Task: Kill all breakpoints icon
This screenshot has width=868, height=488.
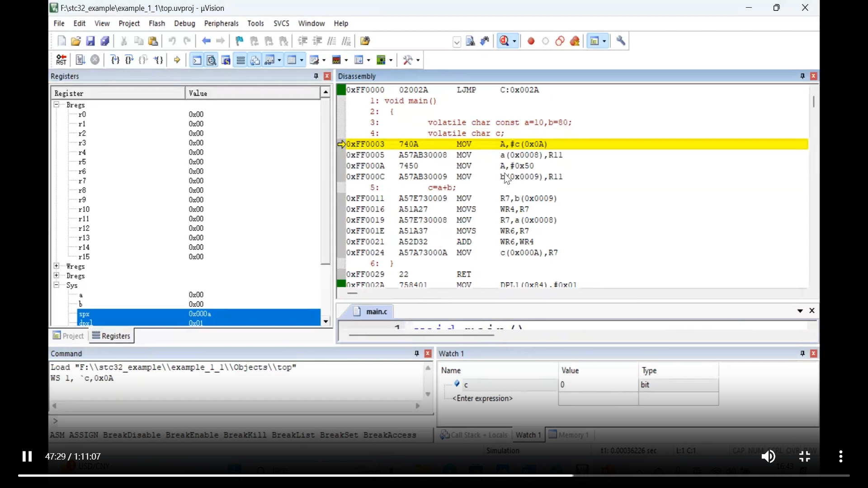Action: (575, 41)
